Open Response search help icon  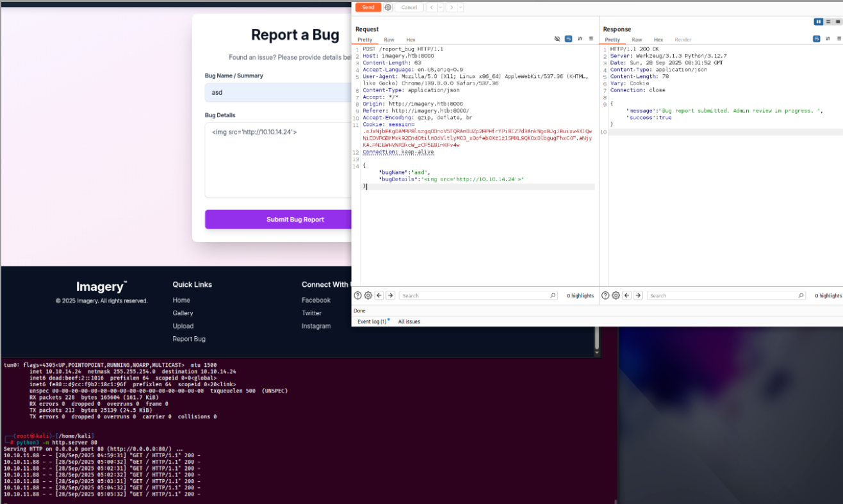[x=605, y=296]
